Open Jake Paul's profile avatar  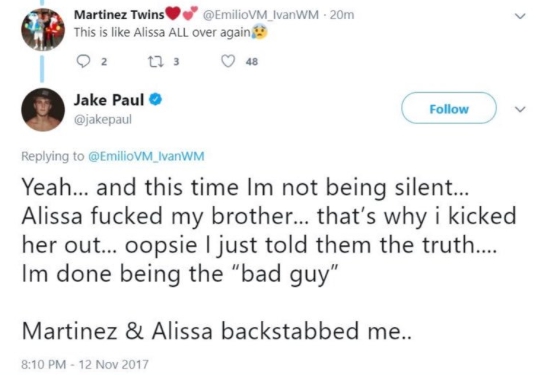point(43,109)
